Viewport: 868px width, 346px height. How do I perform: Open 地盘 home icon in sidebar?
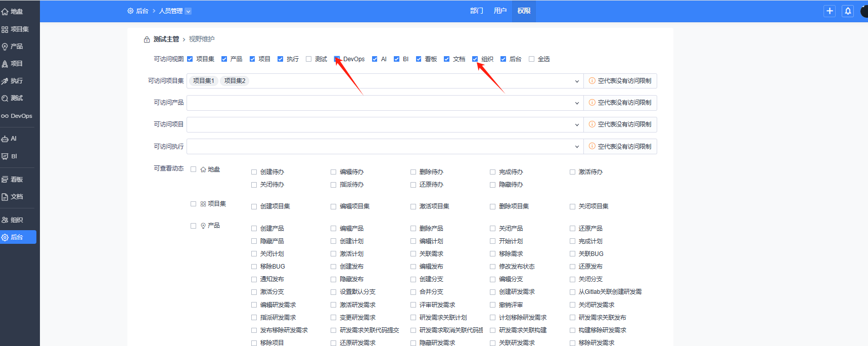tap(5, 12)
